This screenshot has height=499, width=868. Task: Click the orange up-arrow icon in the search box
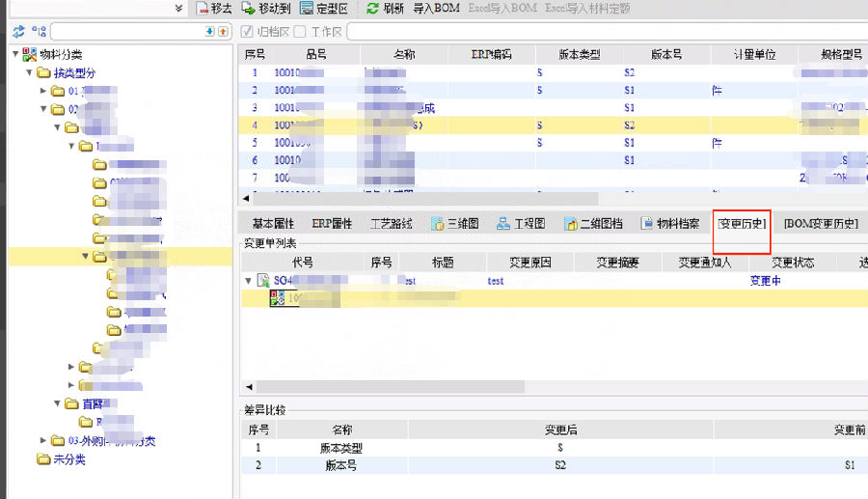coord(223,32)
